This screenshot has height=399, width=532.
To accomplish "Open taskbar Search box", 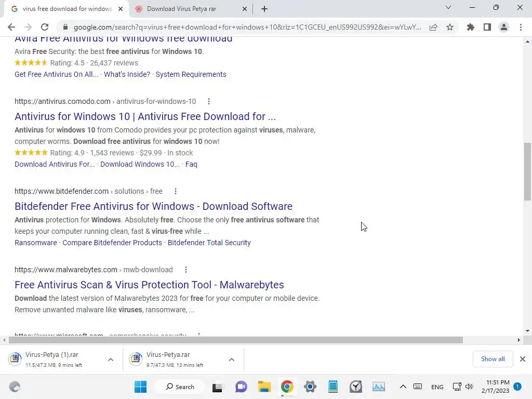I will [180, 387].
